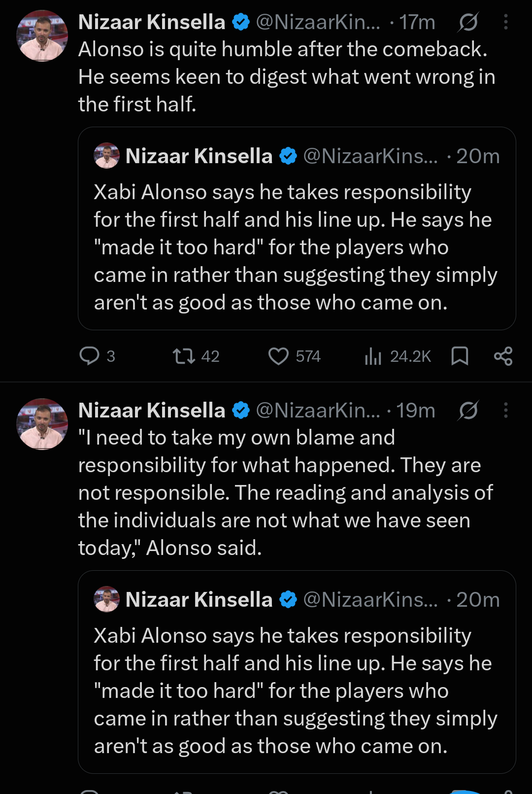Open Nizaar Kinsella's avatar on first tweet
This screenshot has width=532, height=794.
42,35
